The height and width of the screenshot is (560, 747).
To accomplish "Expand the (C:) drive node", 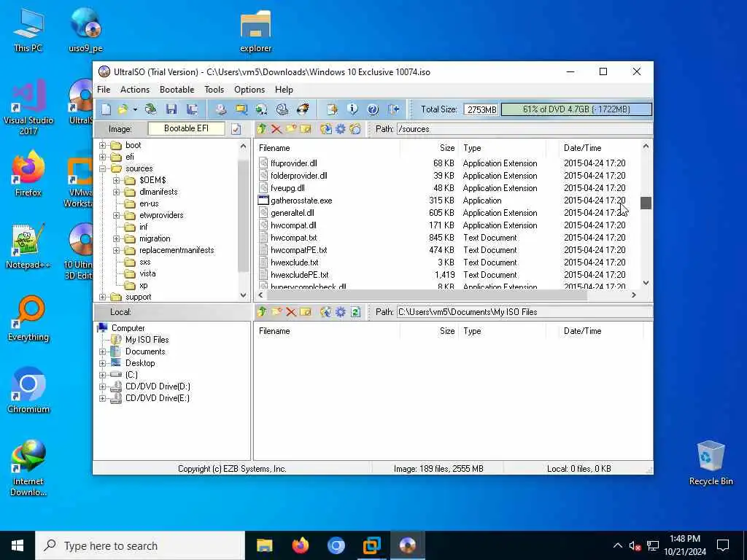I will tap(102, 375).
